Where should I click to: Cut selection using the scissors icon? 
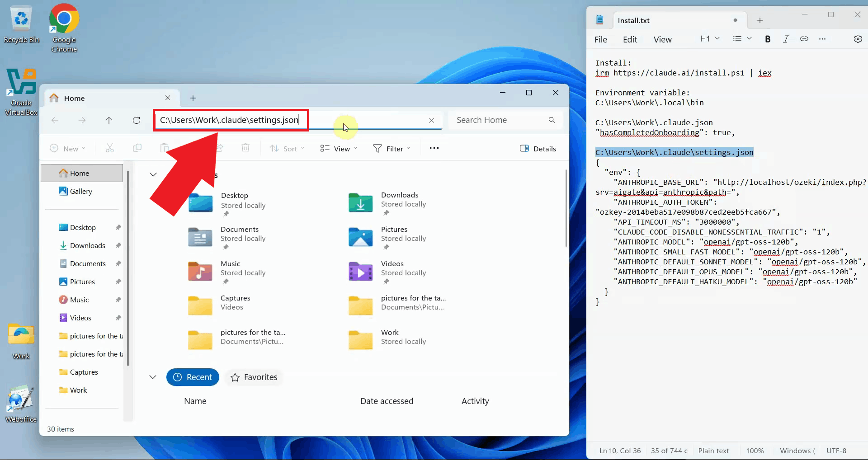110,148
